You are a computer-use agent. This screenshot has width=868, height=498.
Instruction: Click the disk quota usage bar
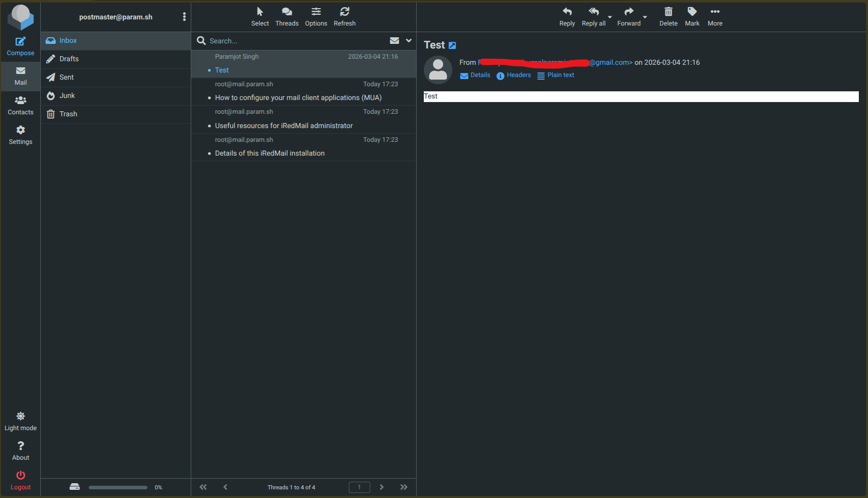tap(118, 487)
